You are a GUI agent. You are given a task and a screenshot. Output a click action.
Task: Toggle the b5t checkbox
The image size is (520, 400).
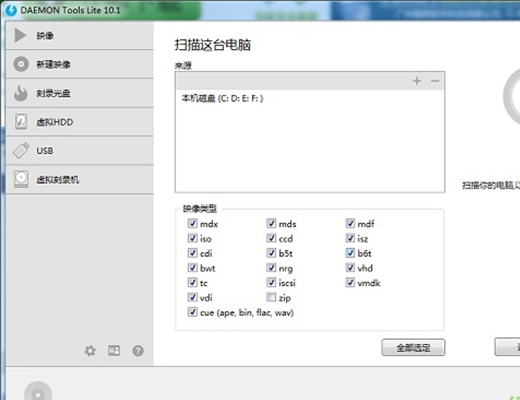coord(271,253)
